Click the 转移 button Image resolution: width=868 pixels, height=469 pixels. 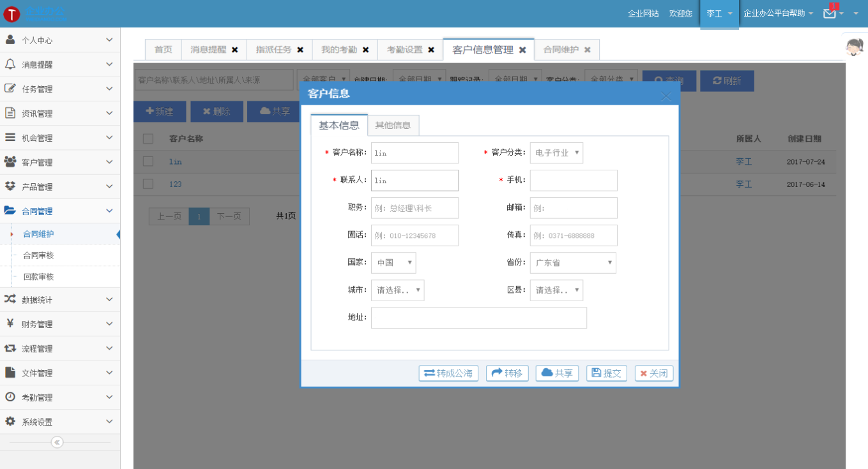click(x=507, y=373)
